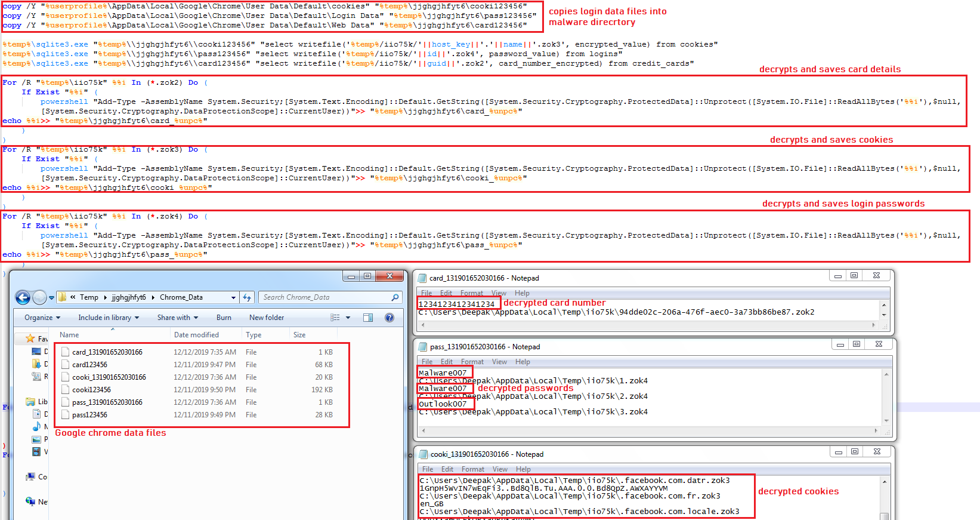Click the jjghgjhfyt6 breadcrumb segment
980x520 pixels.
[129, 297]
